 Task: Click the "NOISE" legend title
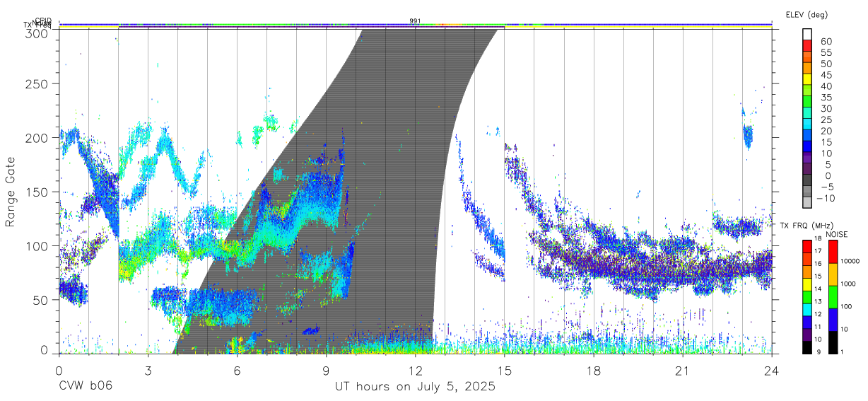[837, 234]
